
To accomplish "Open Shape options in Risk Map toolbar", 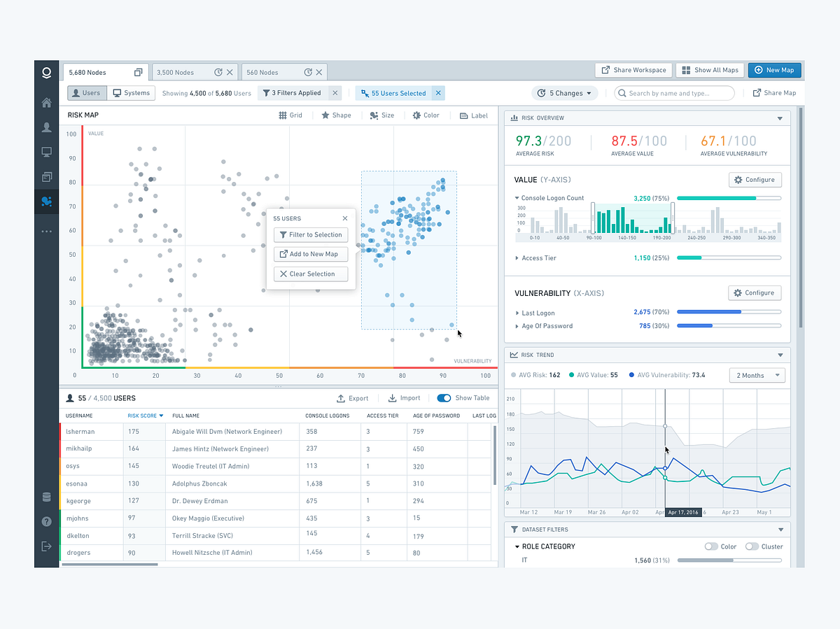I will coord(336,115).
